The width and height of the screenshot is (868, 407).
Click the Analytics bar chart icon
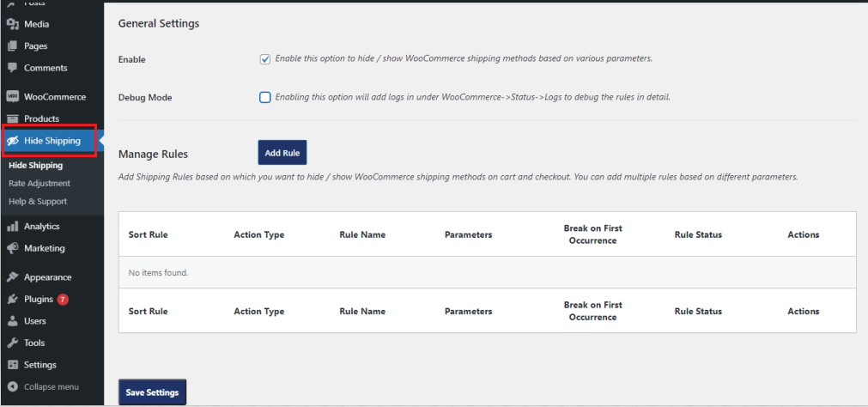[x=13, y=227]
